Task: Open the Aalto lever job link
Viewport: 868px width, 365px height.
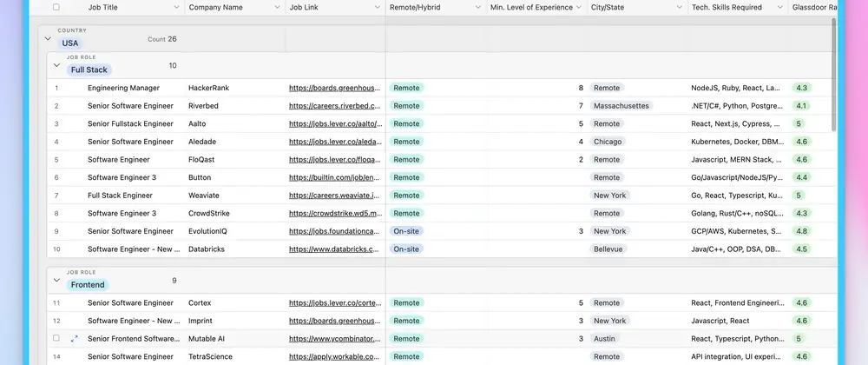Action: [335, 123]
